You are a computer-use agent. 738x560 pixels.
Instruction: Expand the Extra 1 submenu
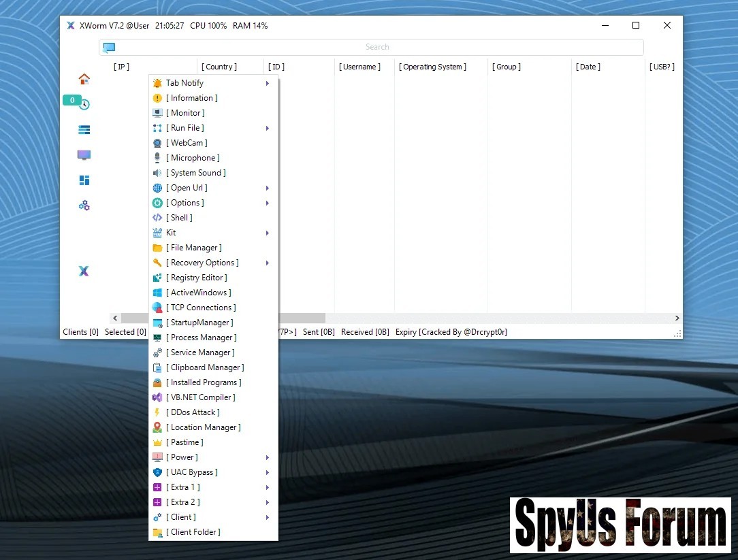268,487
